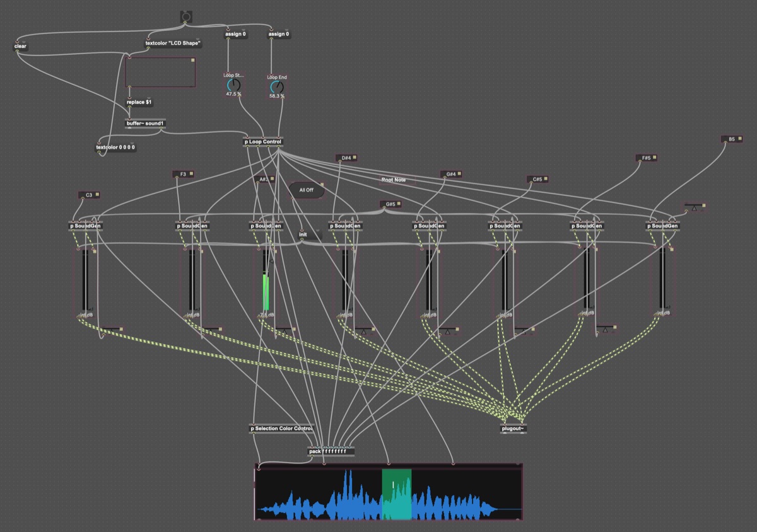
Task: Click the pan balance icon below the C#5 gain fader
Action: [524, 329]
